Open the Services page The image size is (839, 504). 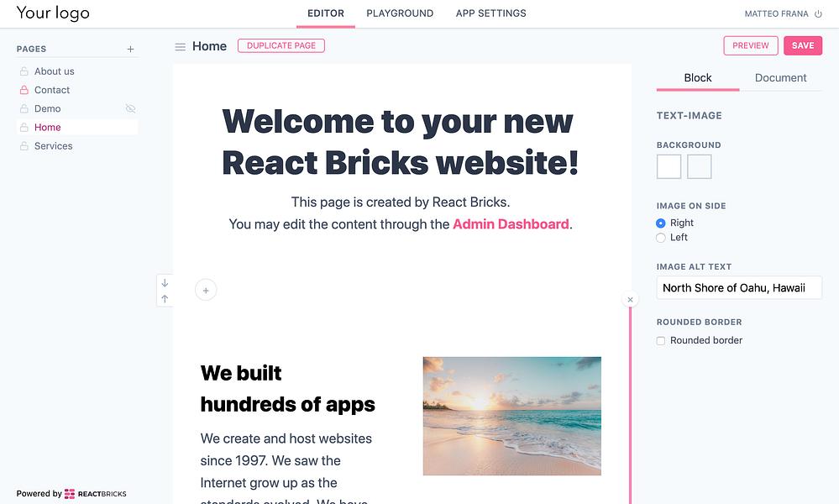click(x=54, y=146)
